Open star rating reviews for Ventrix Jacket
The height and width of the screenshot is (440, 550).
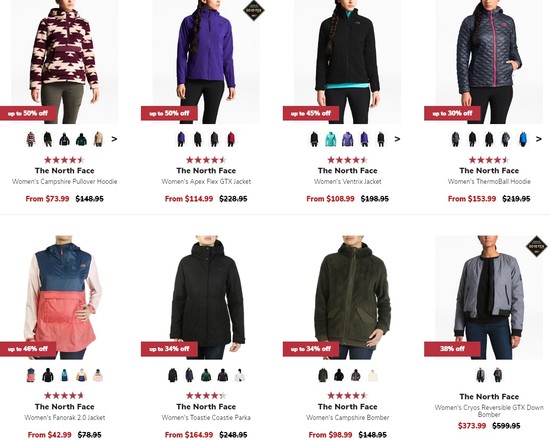(x=347, y=160)
